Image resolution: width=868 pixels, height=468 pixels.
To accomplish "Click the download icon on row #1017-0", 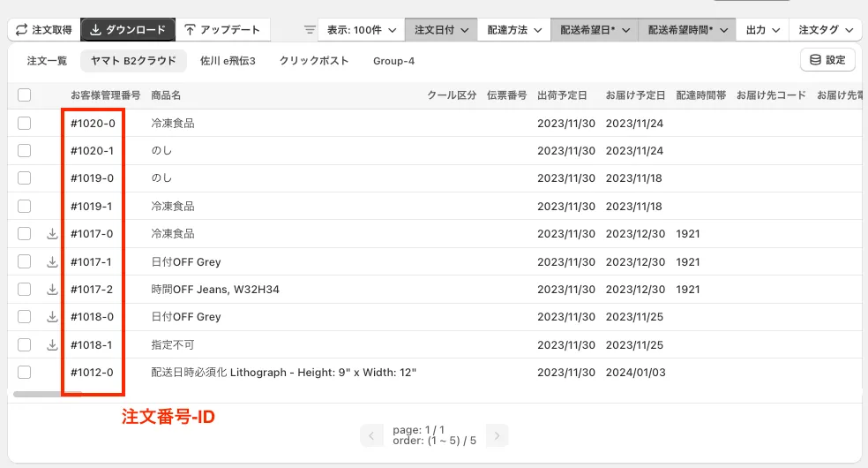I will pos(52,234).
